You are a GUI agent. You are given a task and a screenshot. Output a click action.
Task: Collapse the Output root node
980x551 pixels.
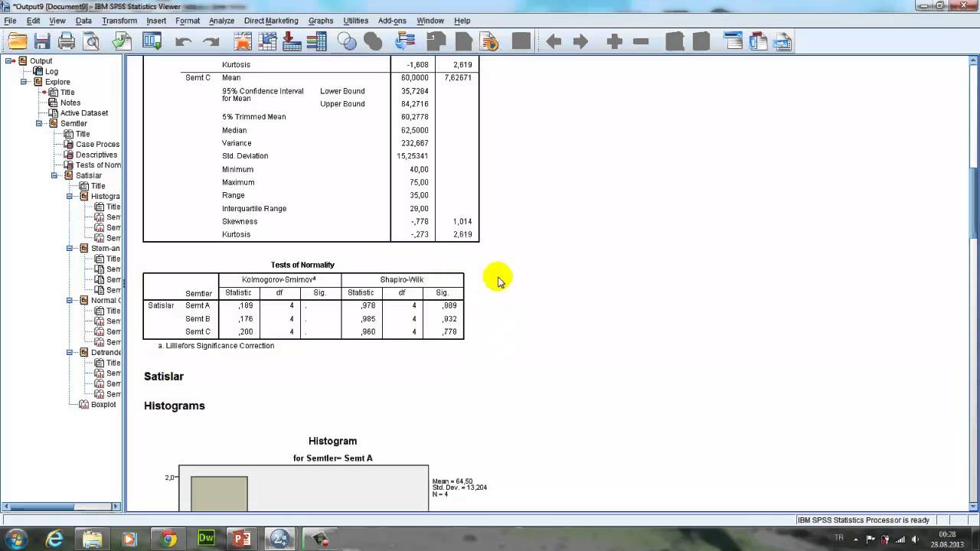click(8, 61)
